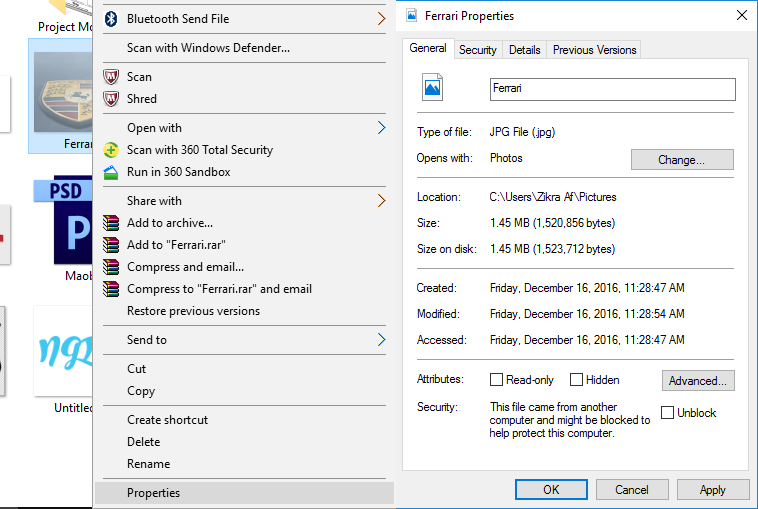This screenshot has width=758, height=509.
Task: Select the Ferrari image thumbnail
Action: [63, 92]
